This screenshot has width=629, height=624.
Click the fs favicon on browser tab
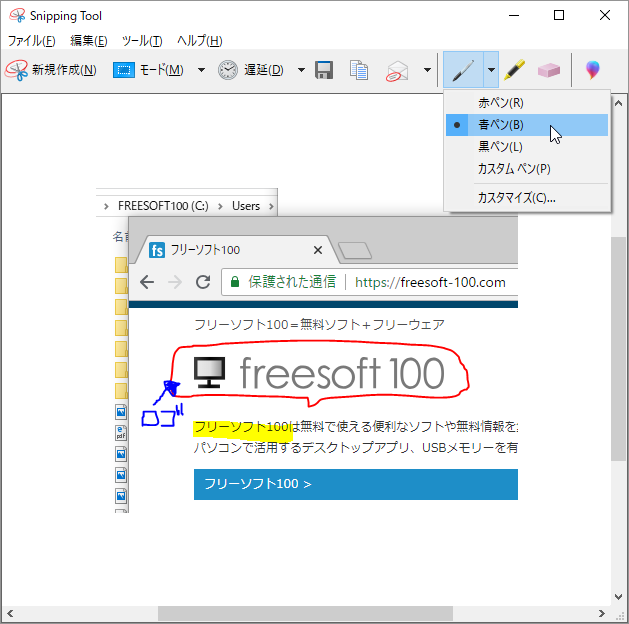tap(157, 250)
